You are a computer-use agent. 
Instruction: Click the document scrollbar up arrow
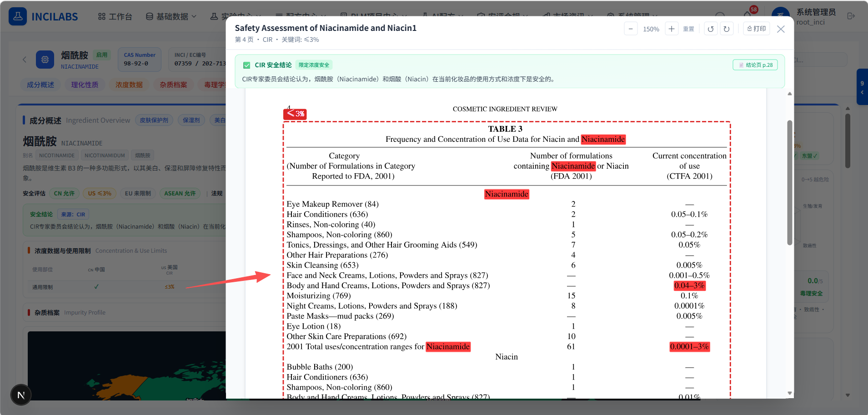(790, 94)
